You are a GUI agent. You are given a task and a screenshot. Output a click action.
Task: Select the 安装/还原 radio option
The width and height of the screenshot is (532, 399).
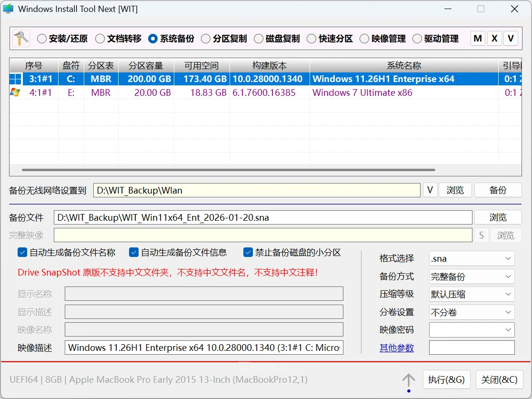coord(42,39)
